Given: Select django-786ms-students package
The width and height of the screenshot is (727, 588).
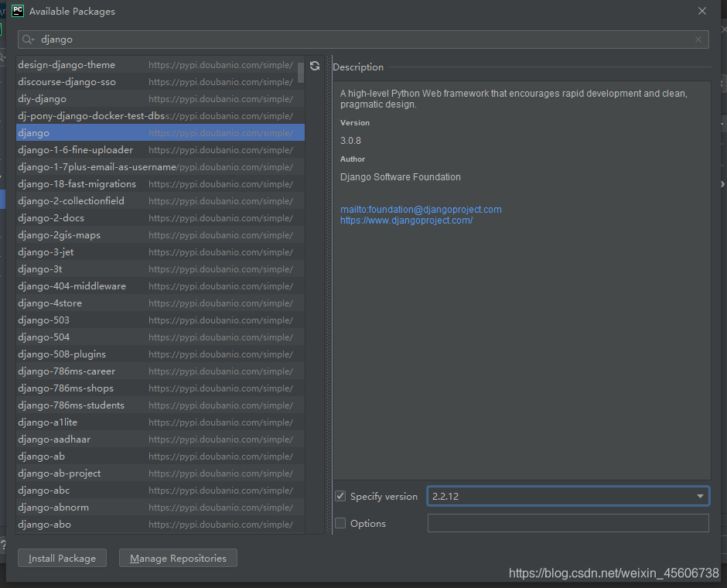Looking at the screenshot, I should 160,405.
